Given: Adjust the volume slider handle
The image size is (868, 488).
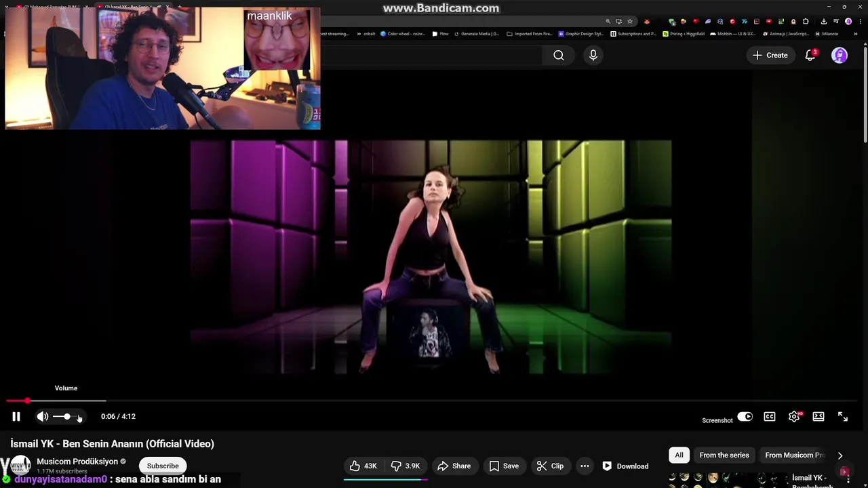Looking at the screenshot, I should pyautogui.click(x=66, y=416).
